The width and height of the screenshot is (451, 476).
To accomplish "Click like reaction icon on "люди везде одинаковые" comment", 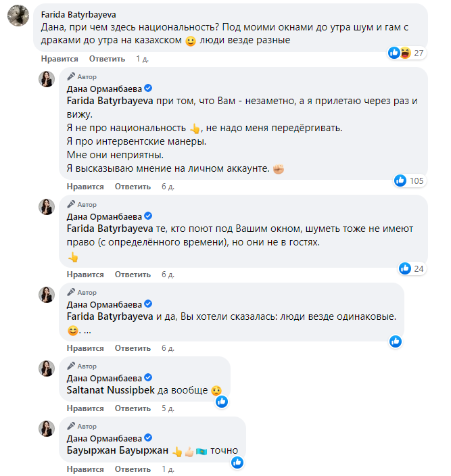I will [x=396, y=341].
